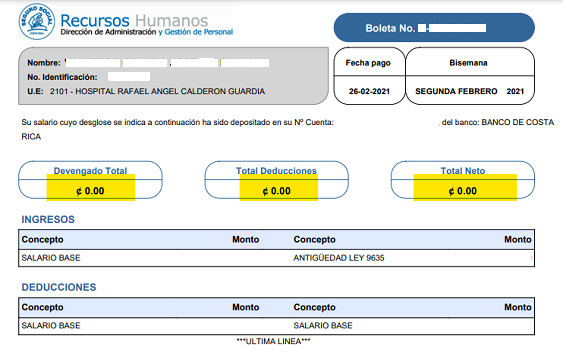Screen dimensions: 563x360
Task: Click the second Concepto header in INGRESOS table
Action: 315,239
